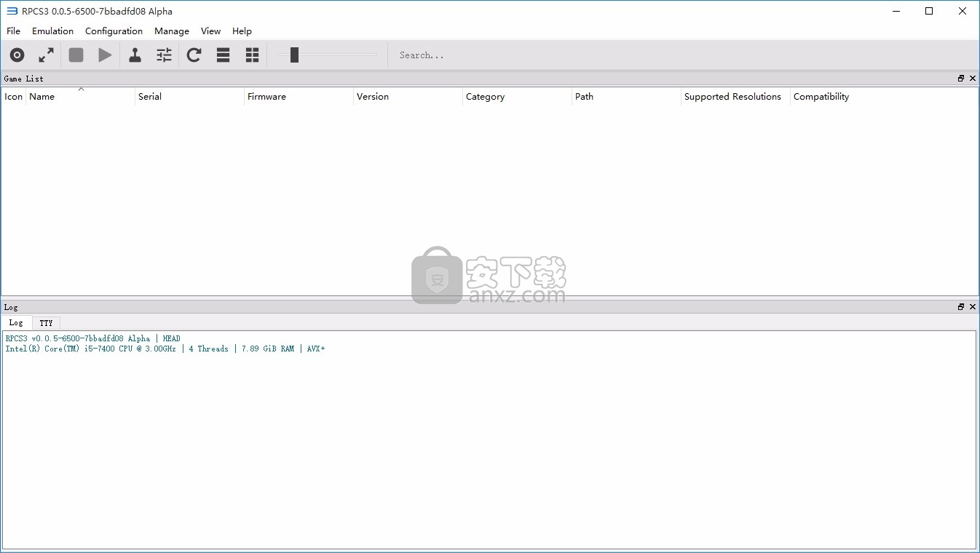Click the Stop emulation button
Screen dimensions: 980x553
click(x=76, y=55)
